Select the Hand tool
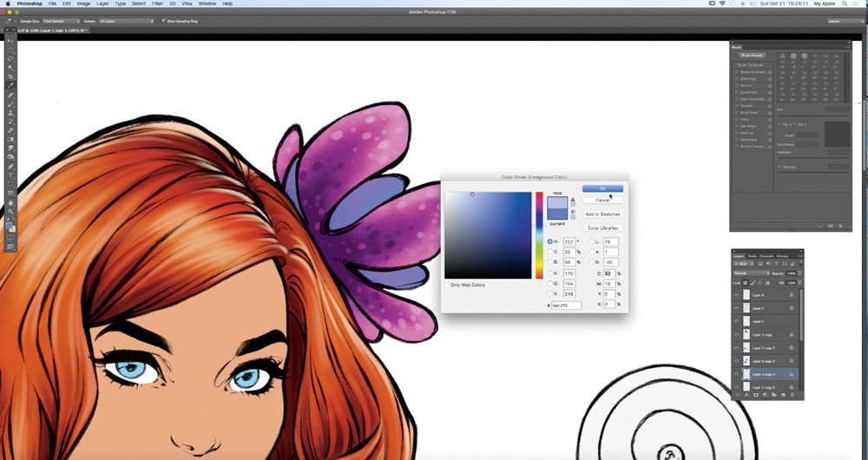Screen dimensions: 868x460 click(10, 202)
